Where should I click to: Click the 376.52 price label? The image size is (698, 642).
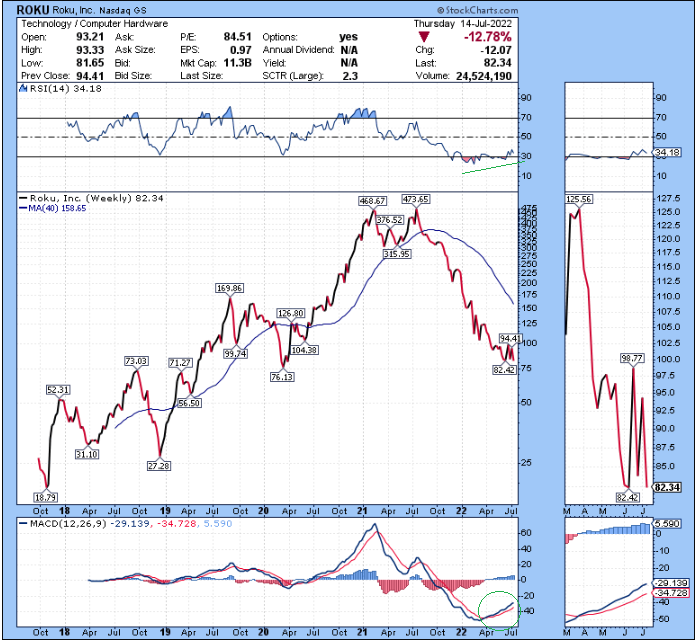tap(390, 220)
